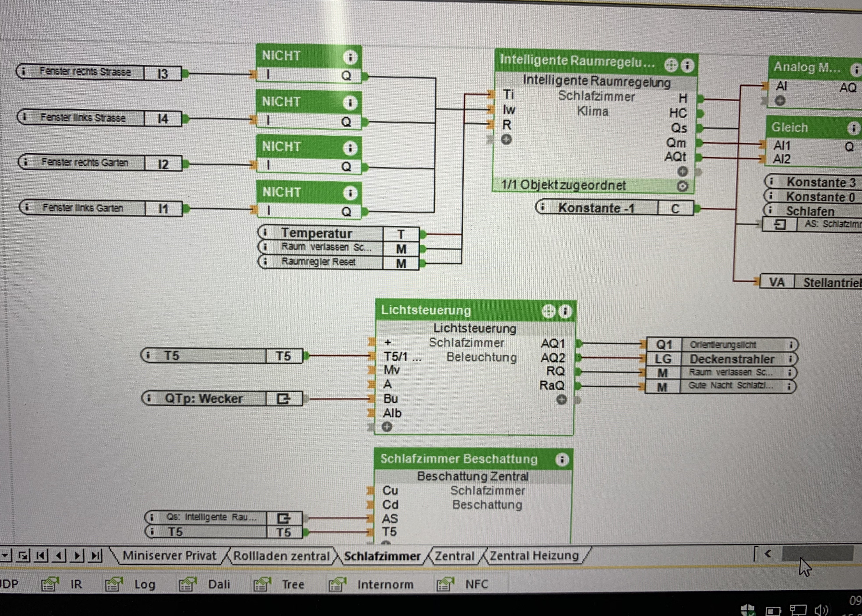
Task: Click info icon on Lichtsteuerung block
Action: tap(565, 312)
